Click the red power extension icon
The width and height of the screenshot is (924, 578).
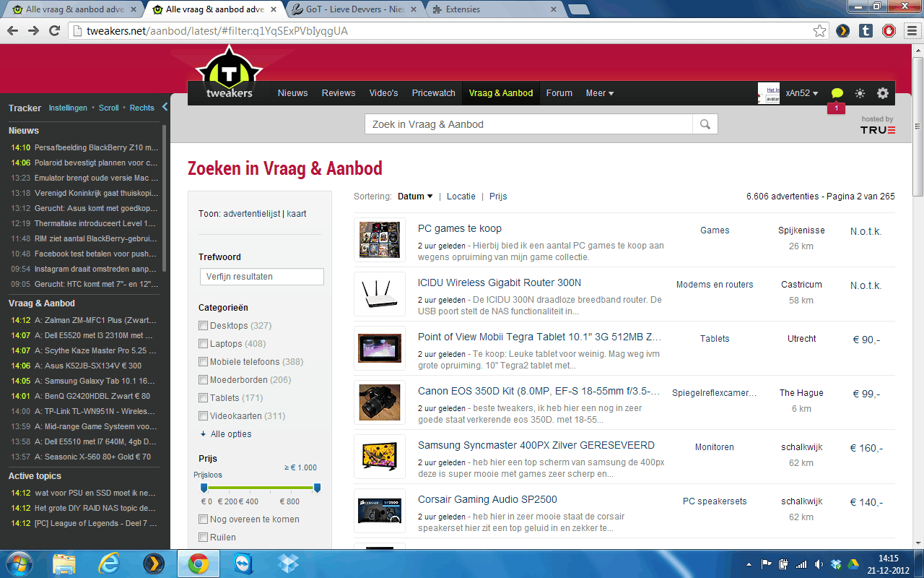click(x=889, y=31)
